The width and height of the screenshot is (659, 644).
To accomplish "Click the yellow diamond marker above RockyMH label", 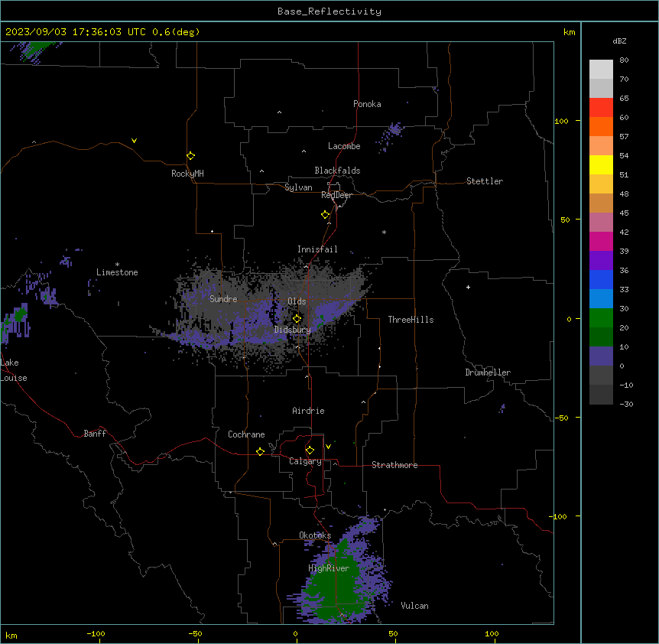I will point(190,156).
